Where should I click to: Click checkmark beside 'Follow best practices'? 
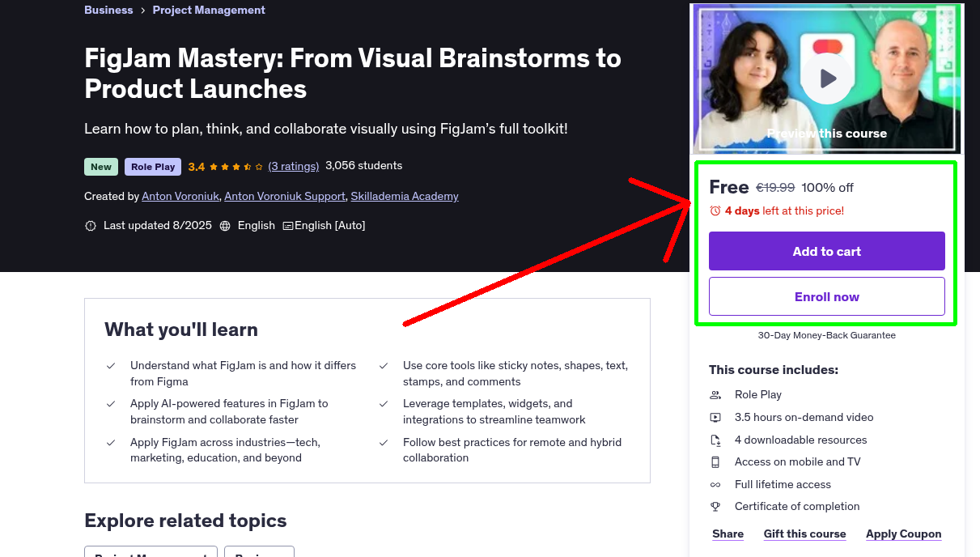click(384, 443)
